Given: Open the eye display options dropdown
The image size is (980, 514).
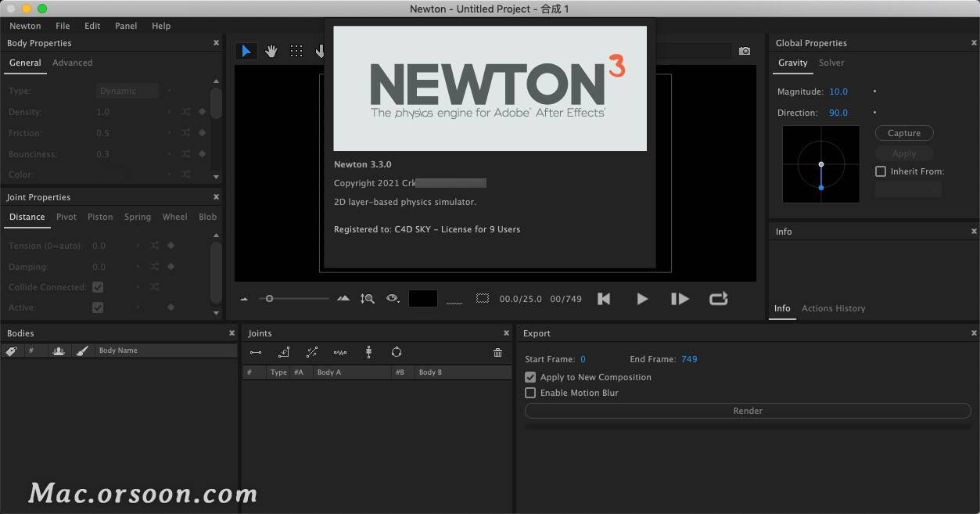Looking at the screenshot, I should pos(393,299).
